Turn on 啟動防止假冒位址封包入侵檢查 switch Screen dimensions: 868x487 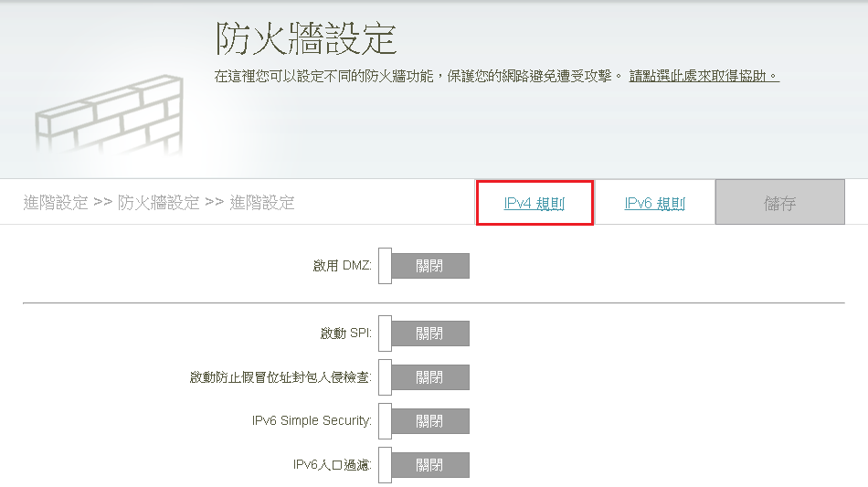[x=424, y=377]
